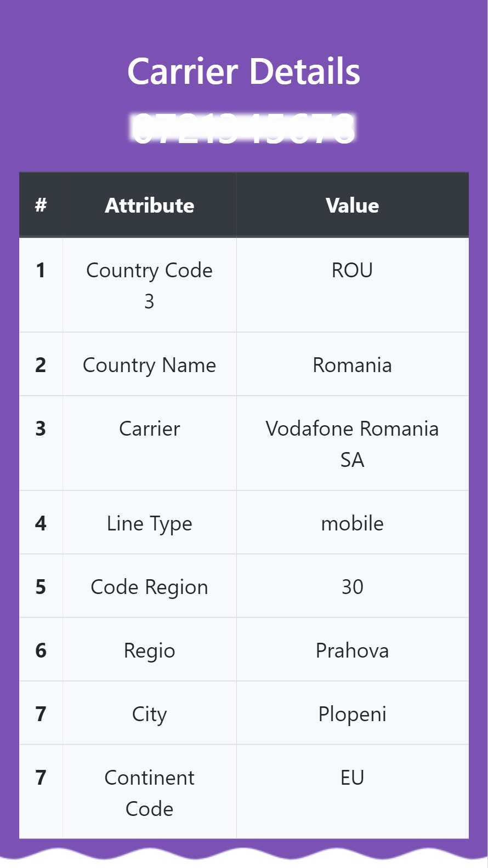Select the Plopeni city value
Viewport: 488px width, 868px height.
(353, 714)
